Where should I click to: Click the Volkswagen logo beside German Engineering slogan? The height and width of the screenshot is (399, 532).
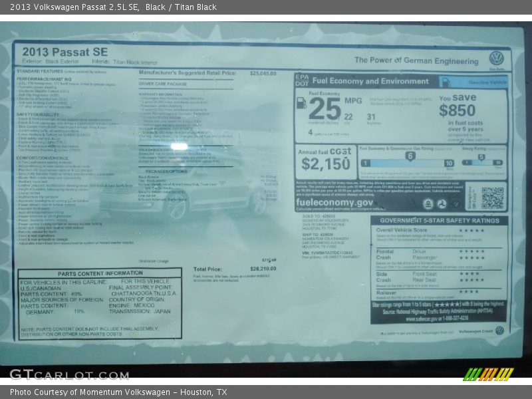point(496,59)
